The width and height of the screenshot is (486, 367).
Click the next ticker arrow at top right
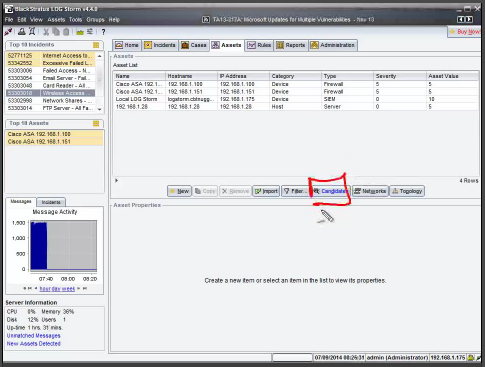coord(469,19)
